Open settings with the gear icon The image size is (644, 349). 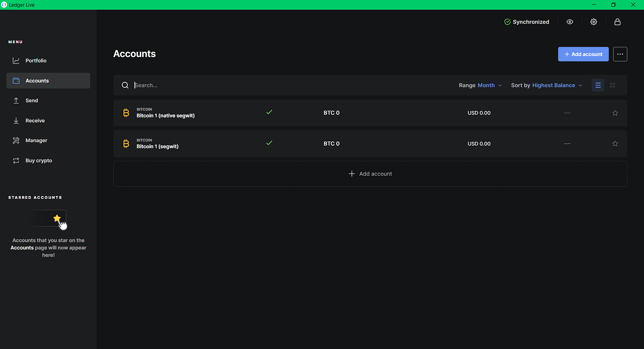594,22
